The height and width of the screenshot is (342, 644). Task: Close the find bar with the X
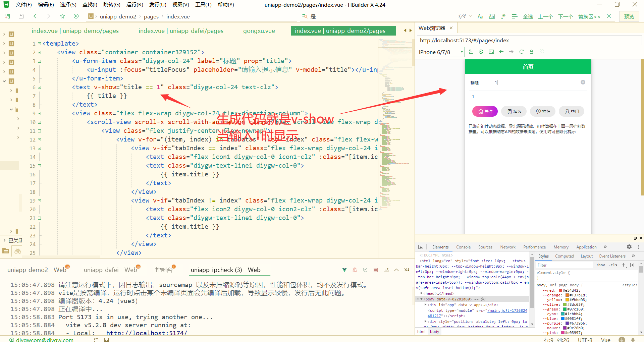coord(609,16)
